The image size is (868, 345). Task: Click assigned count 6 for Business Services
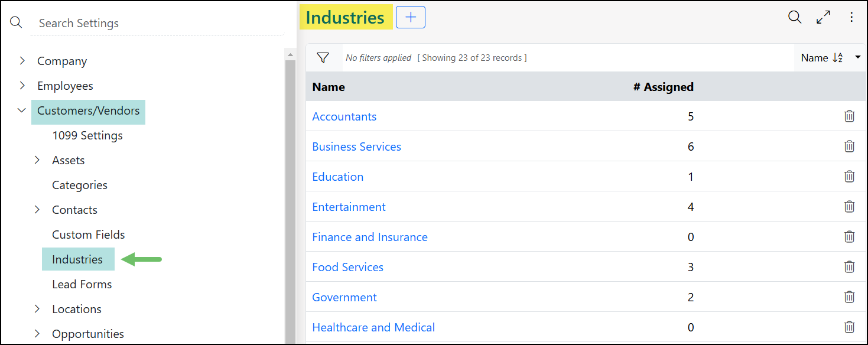(x=691, y=147)
